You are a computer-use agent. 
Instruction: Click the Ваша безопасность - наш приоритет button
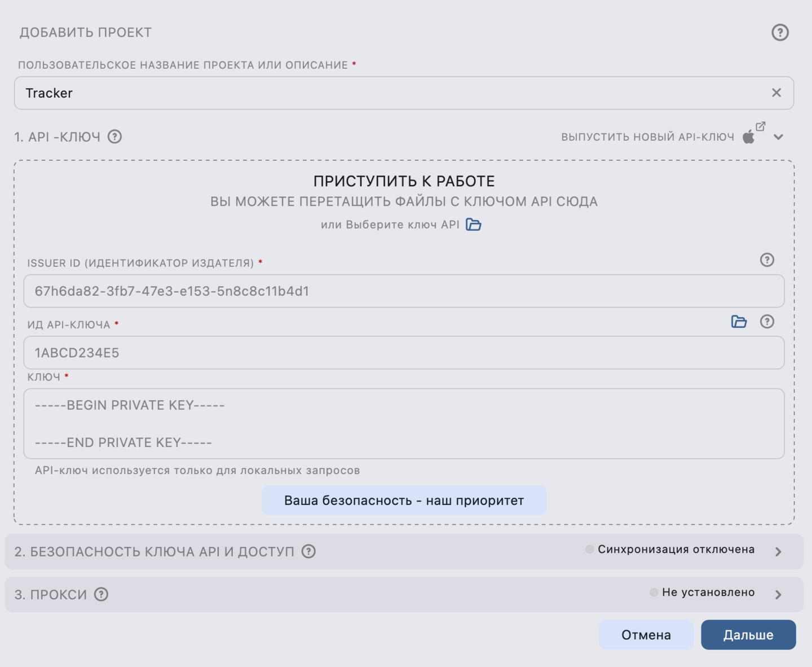pos(404,501)
